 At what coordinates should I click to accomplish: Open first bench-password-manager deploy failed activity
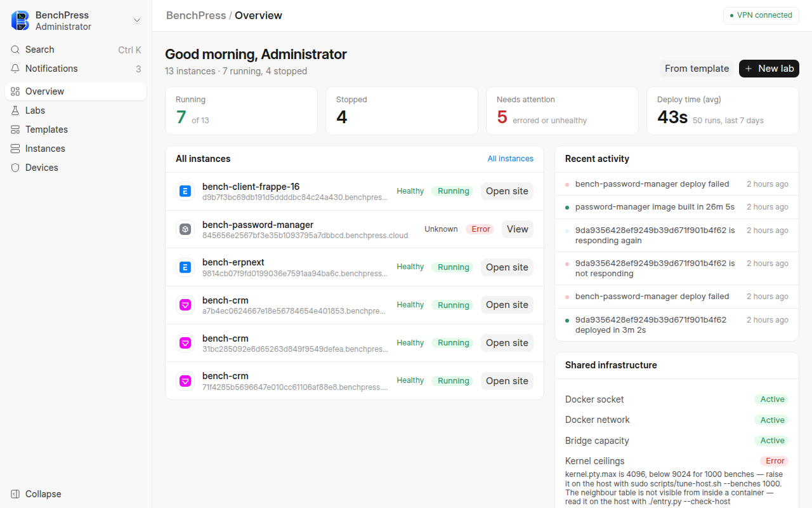pos(677,184)
